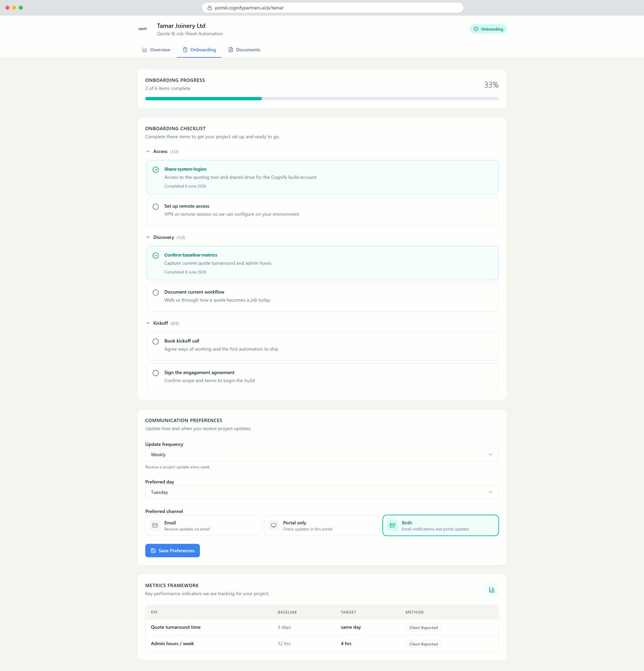The image size is (644, 671).
Task: Uncheck Confirm baseline metrics item
Action: [156, 256]
